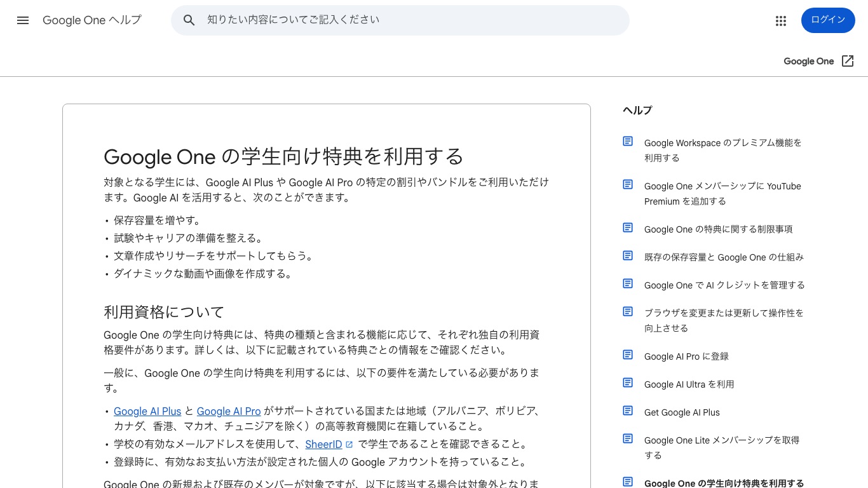The image size is (868, 488).
Task: Click article icon beside Google AI Pro に登録
Action: coord(628,355)
